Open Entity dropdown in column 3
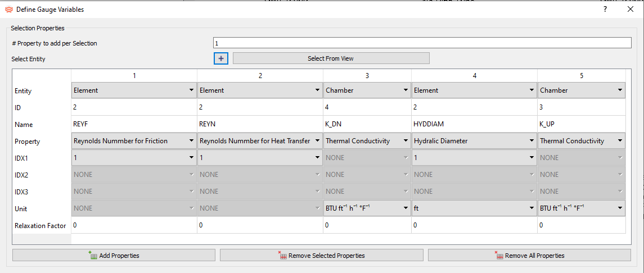This screenshot has height=273, width=644. click(x=367, y=90)
